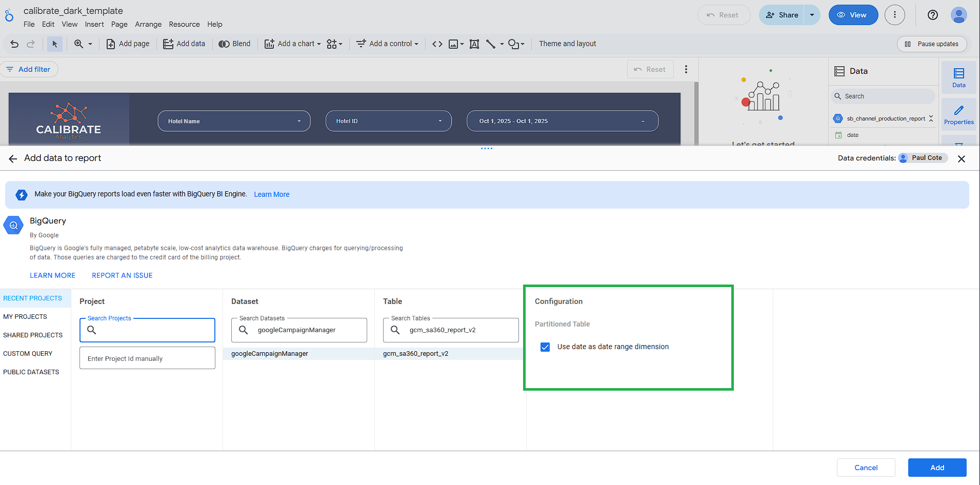Viewport: 980px width, 485px height.
Task: Select gcm_sa360_report_v2 table row
Action: (x=450, y=354)
